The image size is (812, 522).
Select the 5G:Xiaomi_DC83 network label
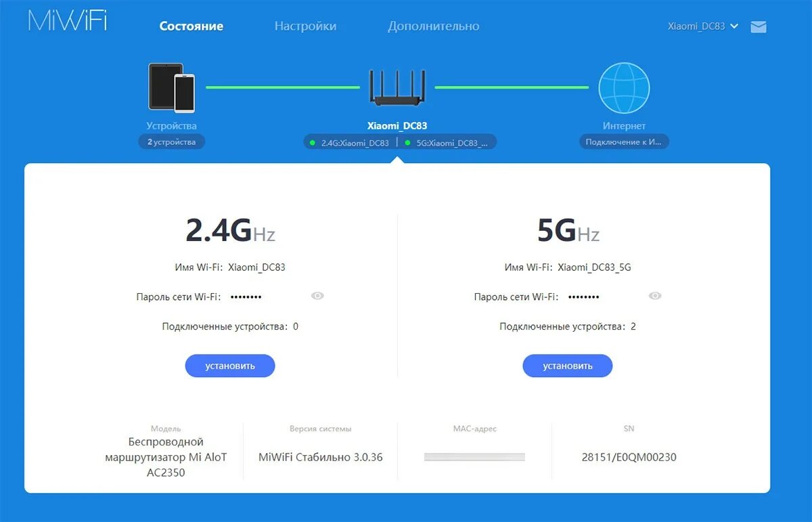pyautogui.click(x=451, y=143)
